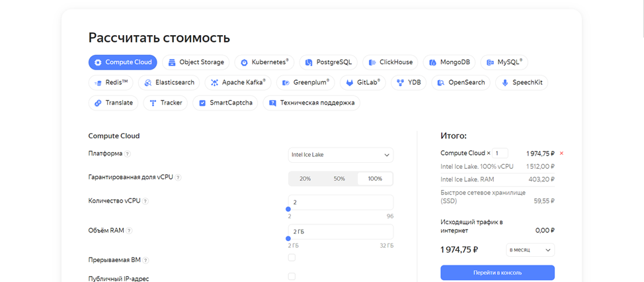
Task: Select 50% guaranteed vCPU share
Action: tap(339, 179)
